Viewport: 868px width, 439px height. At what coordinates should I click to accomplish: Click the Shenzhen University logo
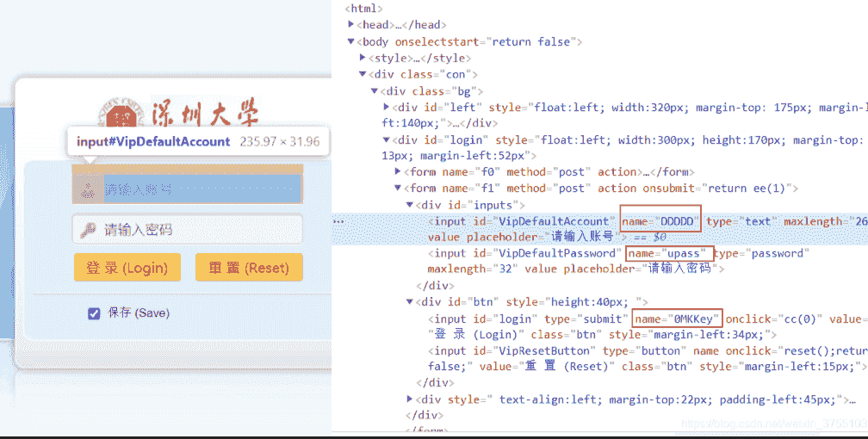point(178,114)
